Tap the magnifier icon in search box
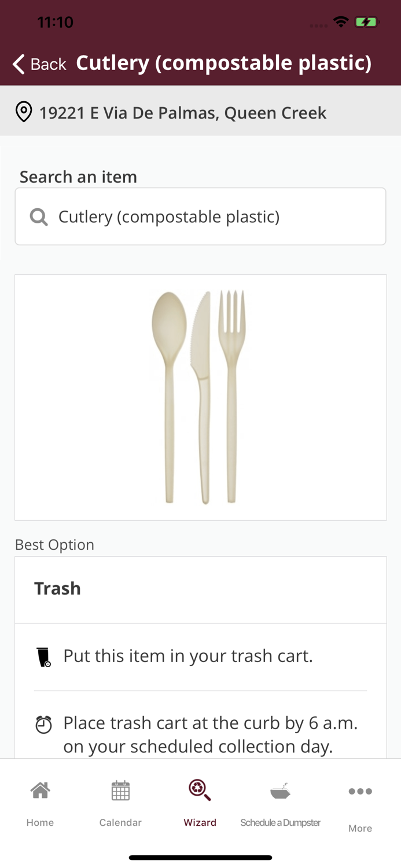 click(39, 217)
